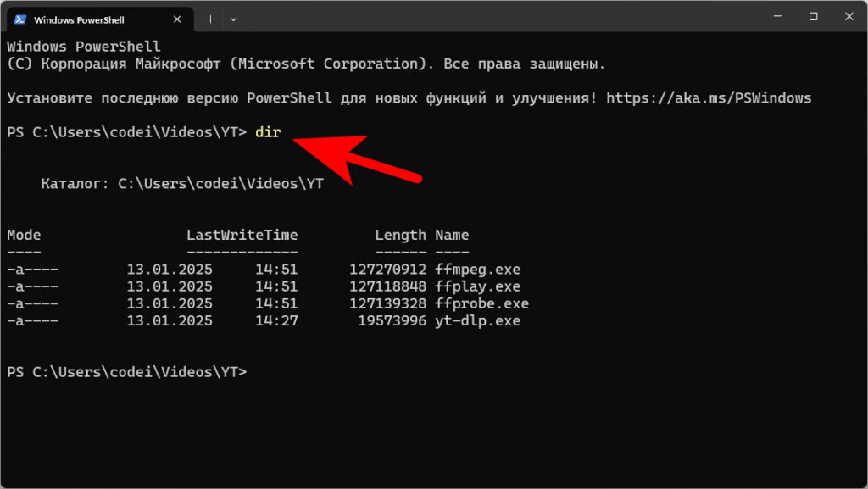Click the Length column header
The height and width of the screenshot is (489, 868).
pyautogui.click(x=400, y=235)
